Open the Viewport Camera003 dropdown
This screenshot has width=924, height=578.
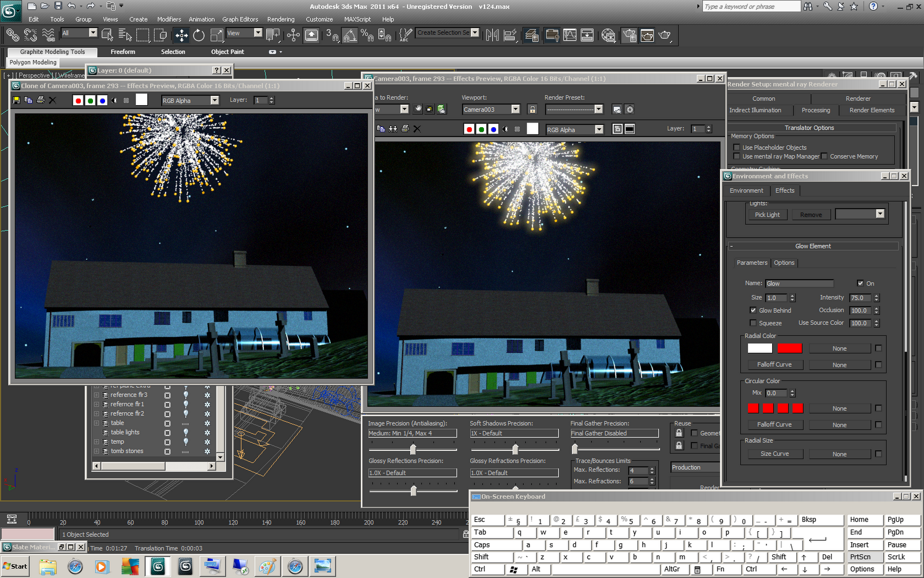(x=491, y=109)
